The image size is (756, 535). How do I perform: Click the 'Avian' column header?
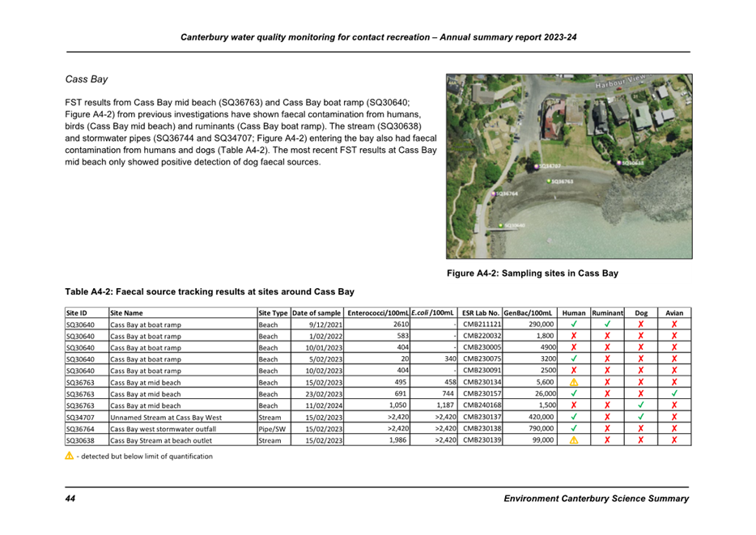[x=674, y=312]
